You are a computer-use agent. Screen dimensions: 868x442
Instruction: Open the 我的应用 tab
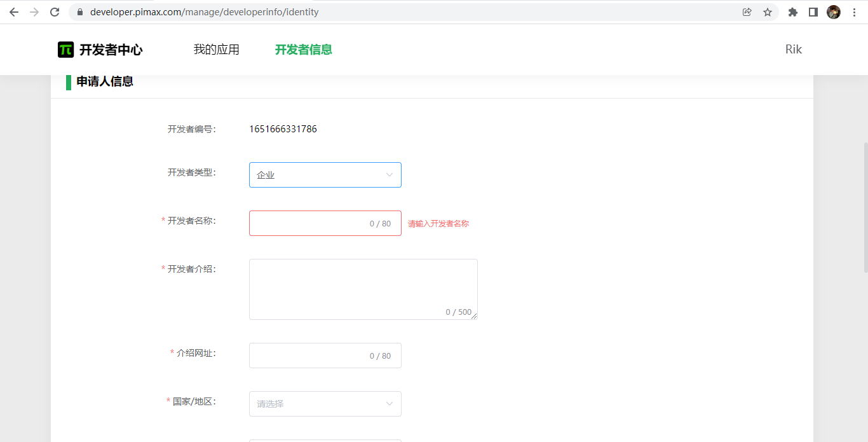pos(217,50)
